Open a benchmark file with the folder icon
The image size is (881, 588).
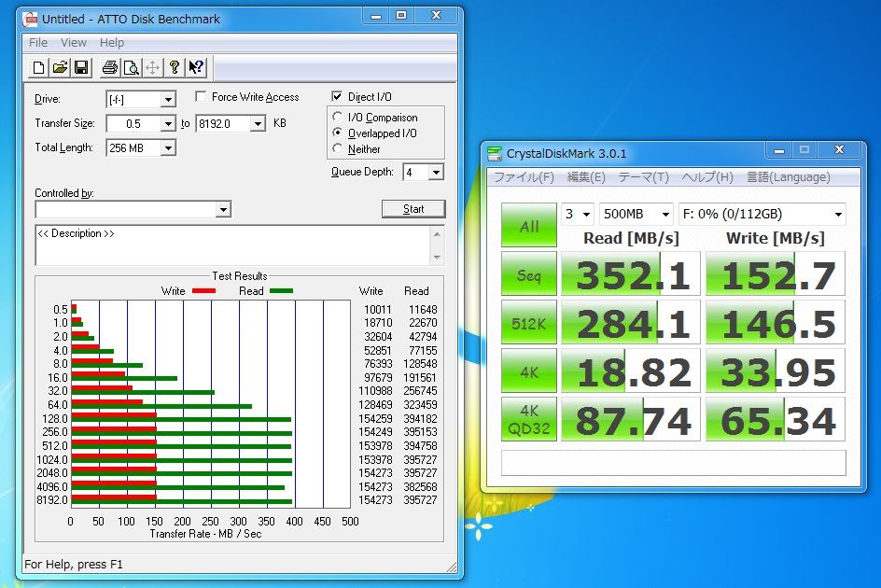pos(60,68)
